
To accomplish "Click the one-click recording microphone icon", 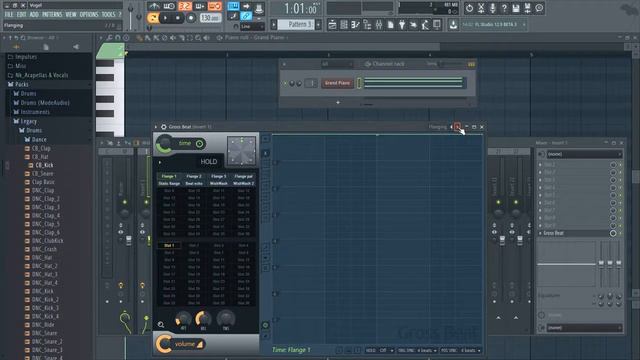I will click(x=493, y=8).
